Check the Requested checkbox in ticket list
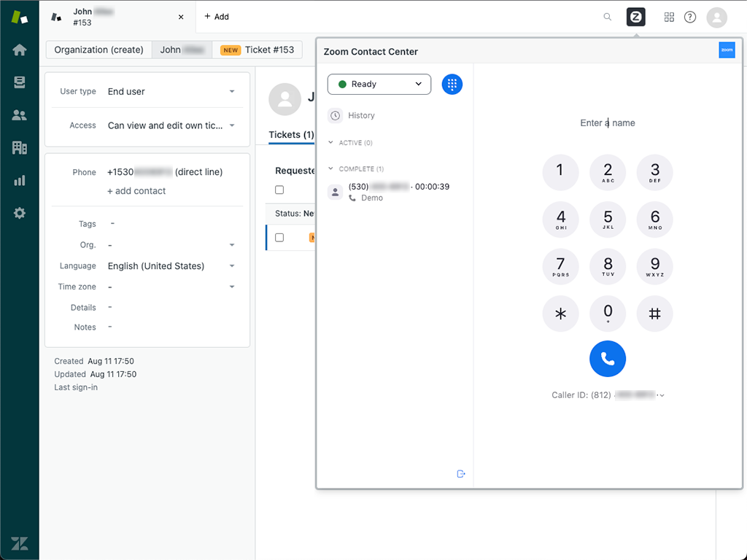The height and width of the screenshot is (560, 747). (x=279, y=190)
